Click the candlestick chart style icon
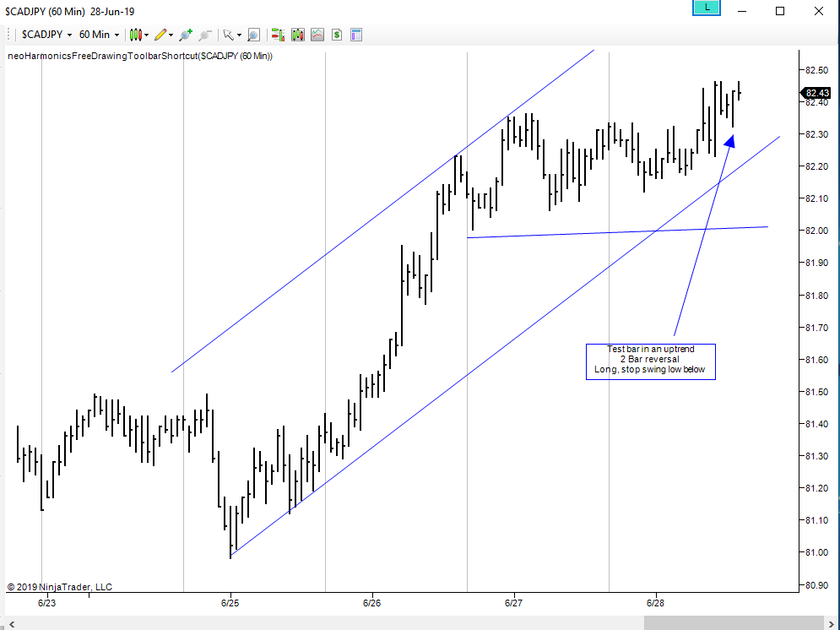The height and width of the screenshot is (630, 840). tap(136, 35)
